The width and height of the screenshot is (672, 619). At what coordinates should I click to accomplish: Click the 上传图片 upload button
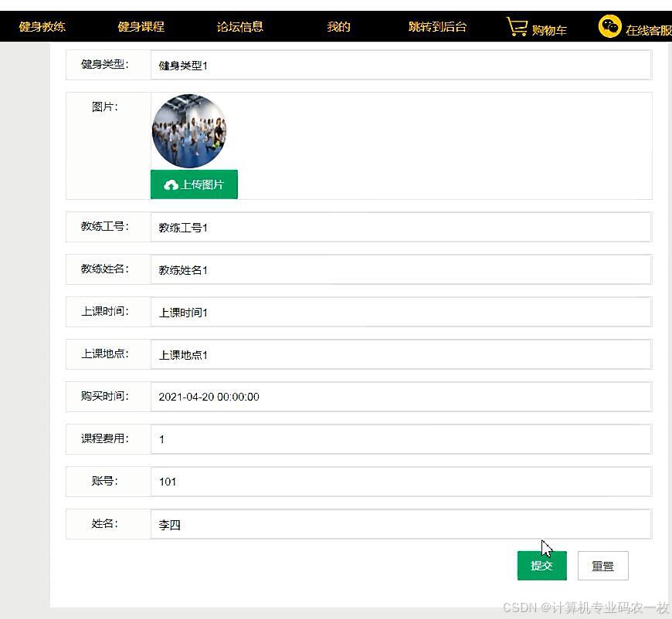click(x=194, y=184)
